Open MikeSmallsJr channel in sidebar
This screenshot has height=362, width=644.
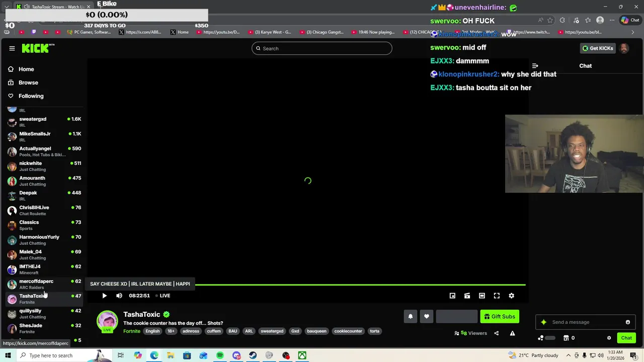(x=44, y=136)
